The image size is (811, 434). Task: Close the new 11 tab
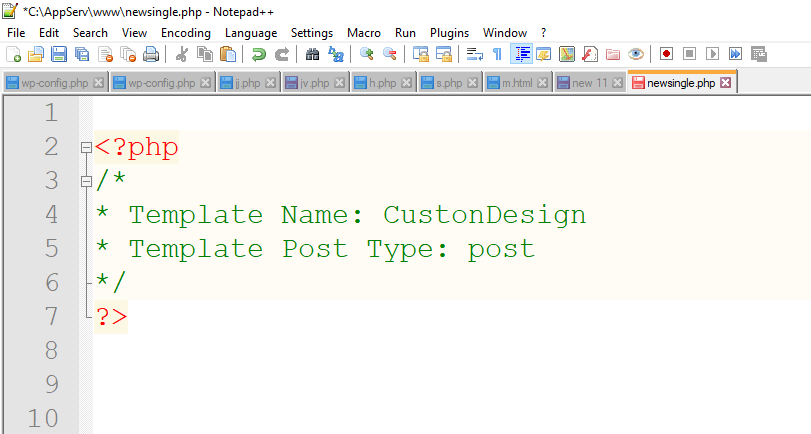[616, 83]
